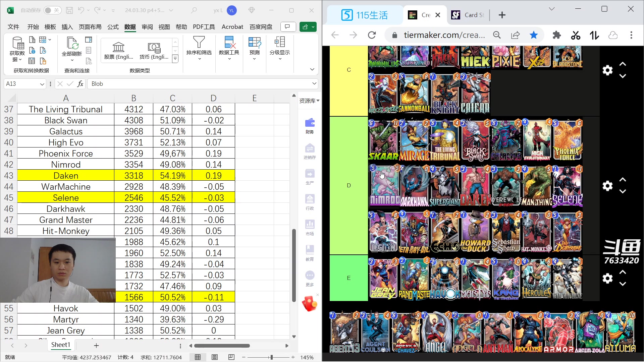This screenshot has width=644, height=362.
Task: Switch to Page Layout view in status bar
Action: 215,357
